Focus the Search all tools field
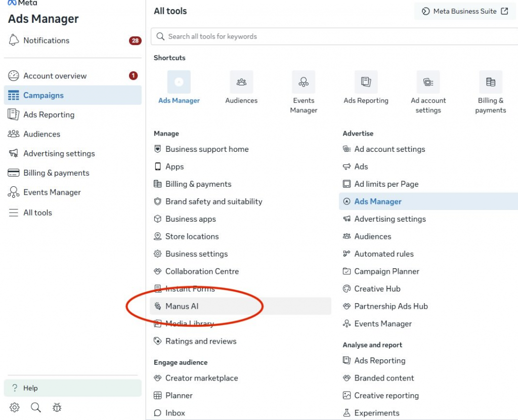Viewport: 518px width, 420px height. coord(334,36)
